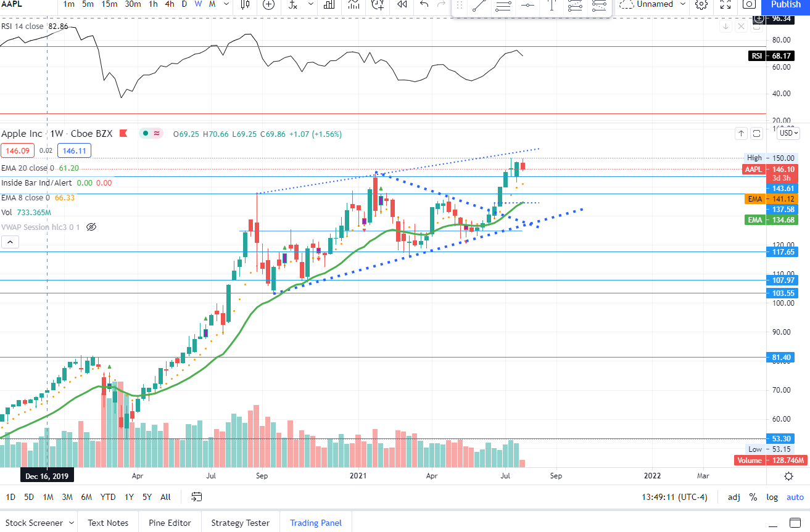Open Go to date calendar icon
This screenshot has height=532, width=810.
click(197, 497)
